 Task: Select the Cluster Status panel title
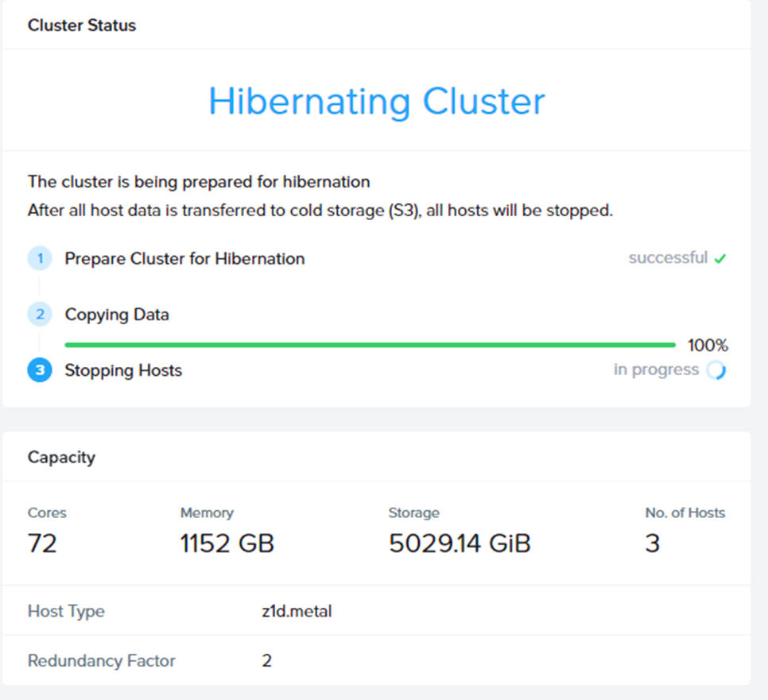pos(82,25)
